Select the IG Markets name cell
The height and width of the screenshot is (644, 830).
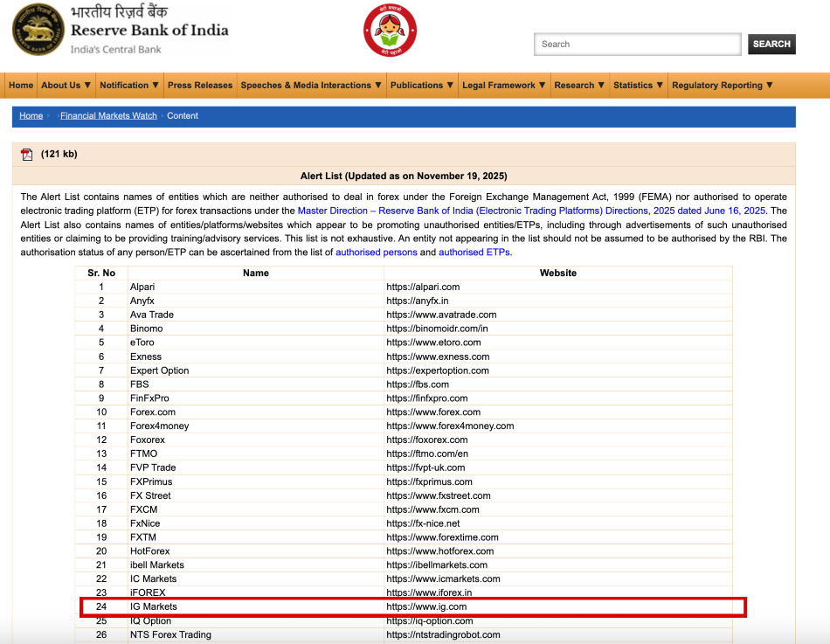point(256,607)
